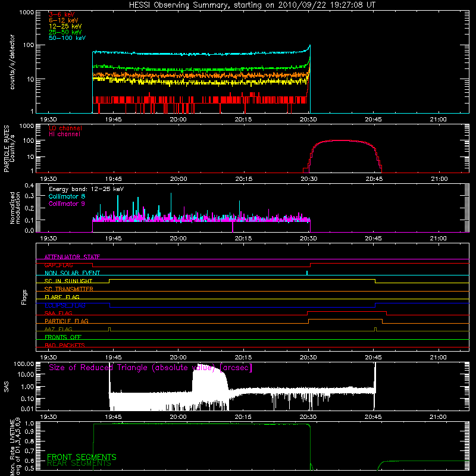This screenshot has width=476, height=476.
Task: Click the ECLIPSE_FLAG label
Action: coord(65,305)
